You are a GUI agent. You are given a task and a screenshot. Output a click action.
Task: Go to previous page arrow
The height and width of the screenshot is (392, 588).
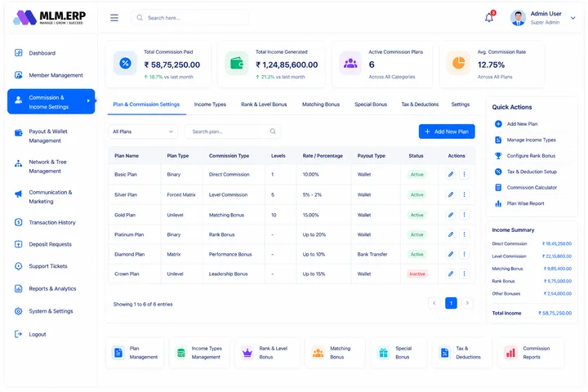coord(434,303)
